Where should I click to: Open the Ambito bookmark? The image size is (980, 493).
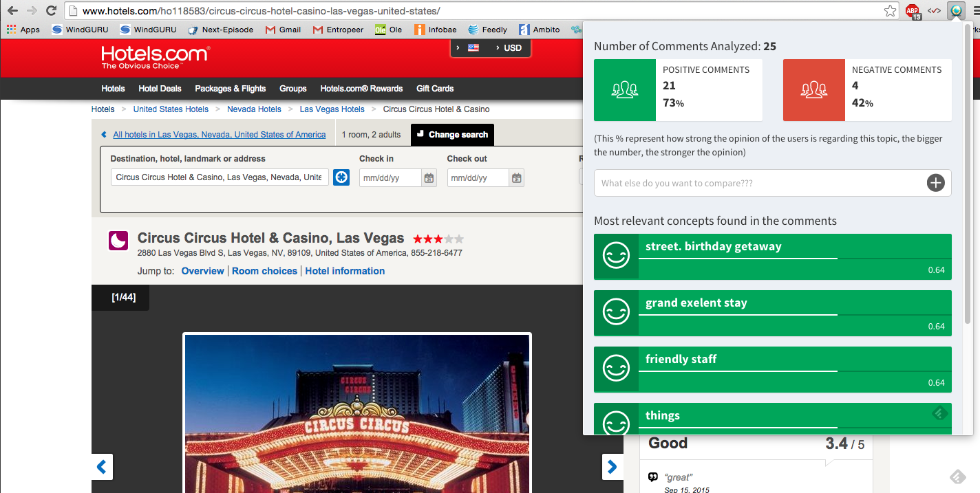pos(539,30)
